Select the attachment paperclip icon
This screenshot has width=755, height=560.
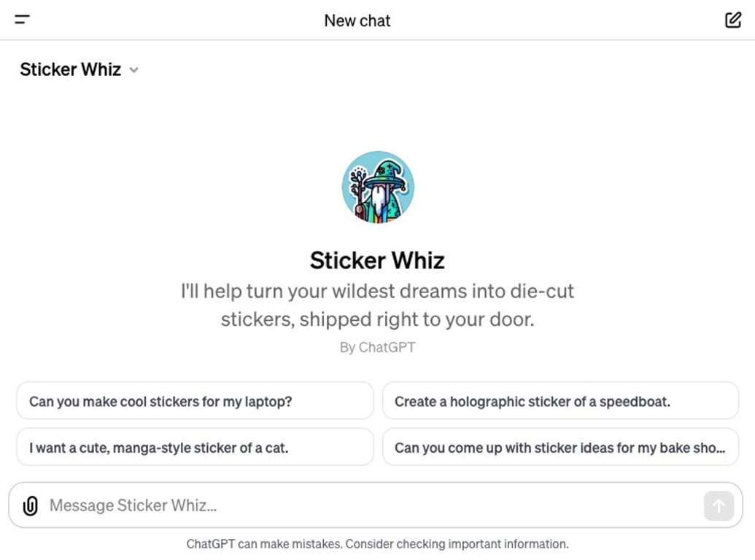[x=30, y=505]
